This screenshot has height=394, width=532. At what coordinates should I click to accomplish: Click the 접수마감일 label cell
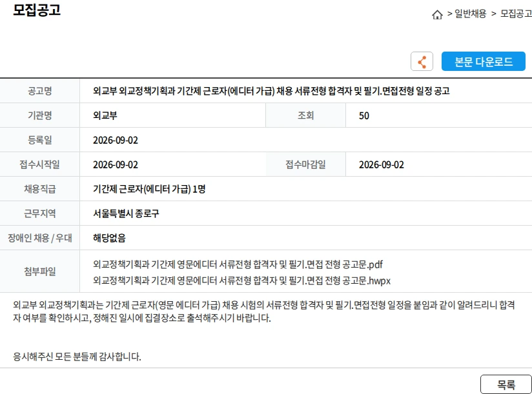(x=305, y=164)
